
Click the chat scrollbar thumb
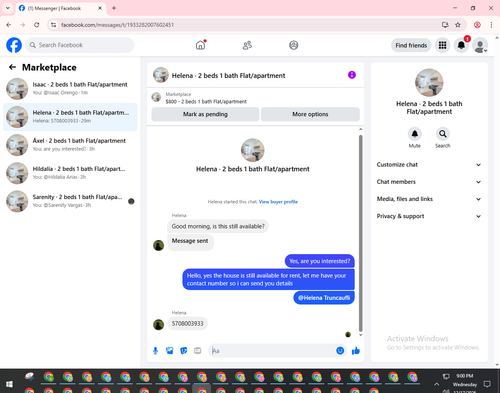tap(360, 232)
